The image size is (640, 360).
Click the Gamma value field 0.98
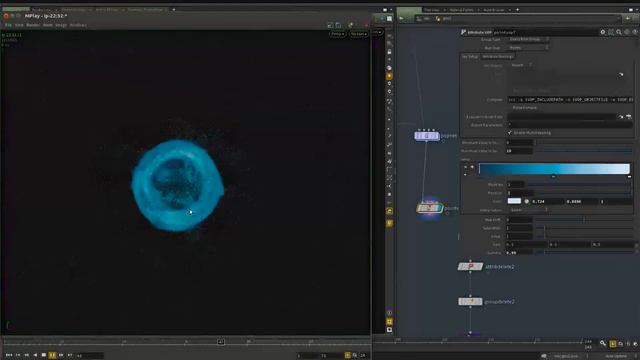[x=519, y=253]
